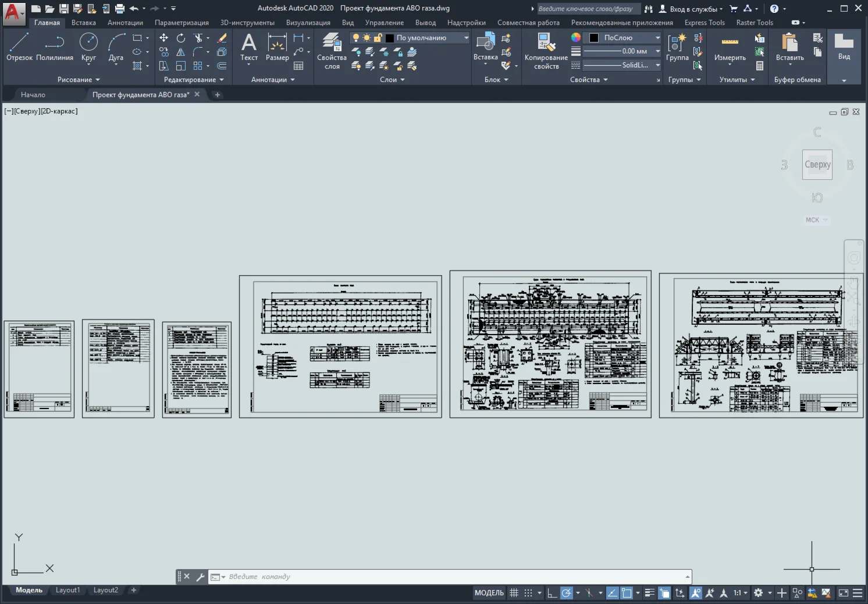Select the Отрезок (Line) tool
This screenshot has height=604, width=868.
click(19, 47)
